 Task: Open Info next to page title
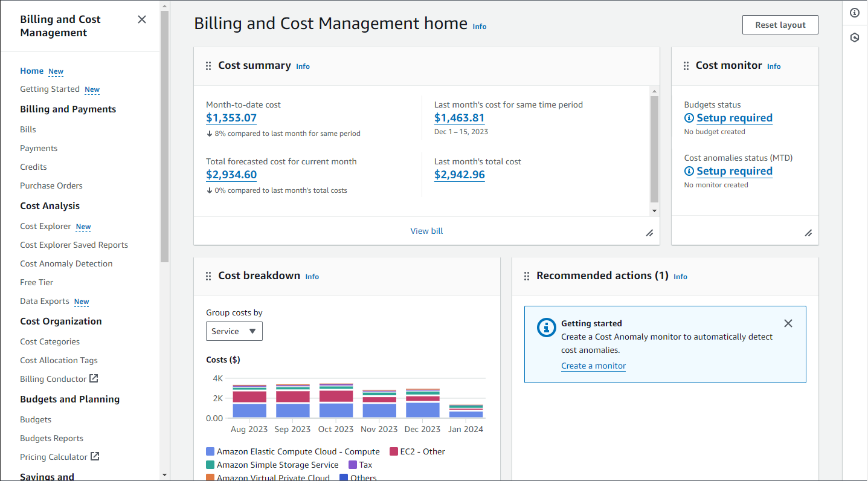[x=480, y=27]
